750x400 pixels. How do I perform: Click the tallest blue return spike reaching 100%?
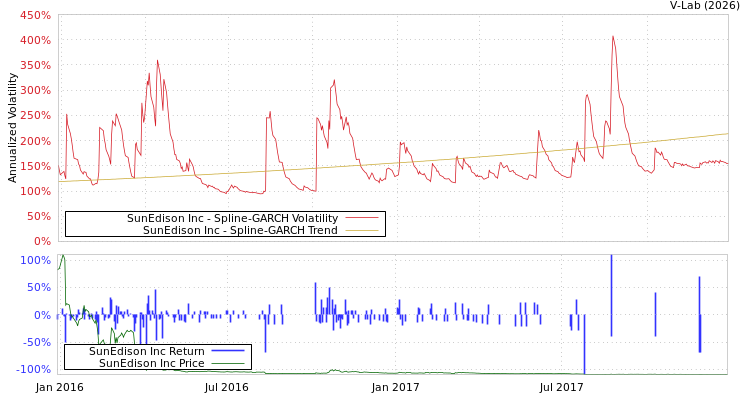click(x=611, y=262)
